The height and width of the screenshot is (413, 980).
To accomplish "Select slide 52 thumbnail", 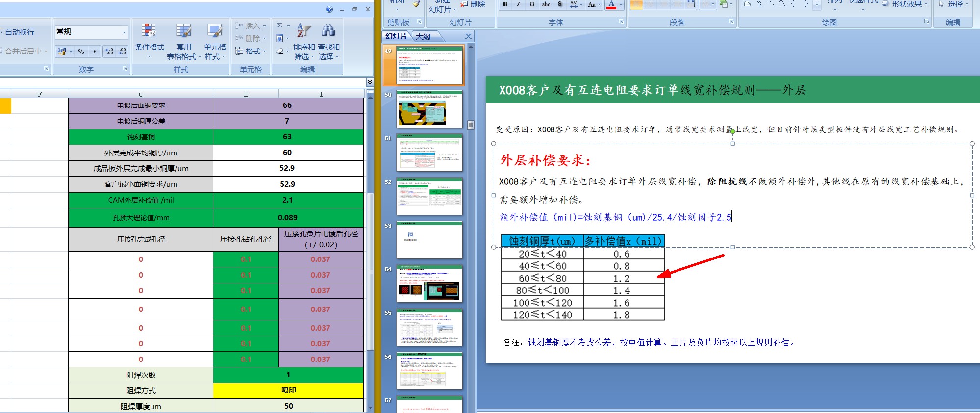I will coord(429,196).
